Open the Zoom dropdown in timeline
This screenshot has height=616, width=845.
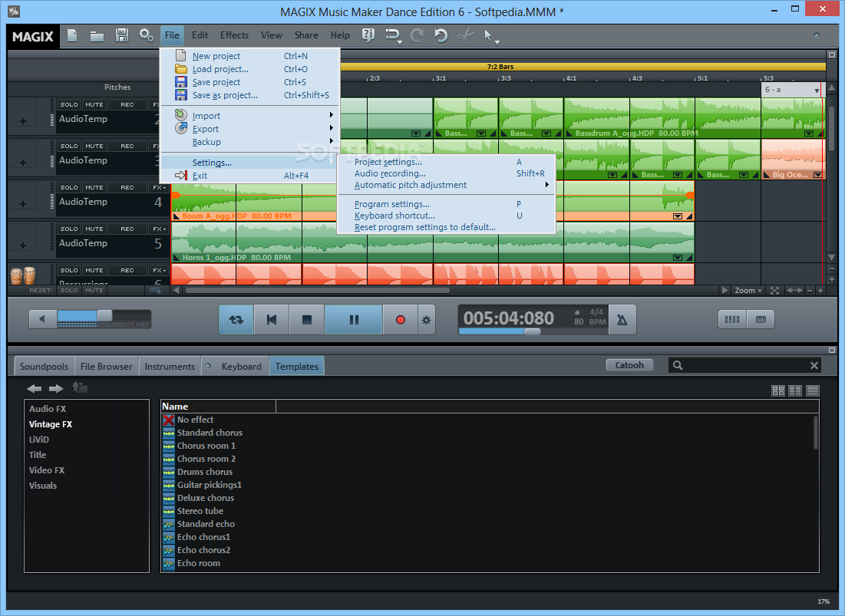(748, 291)
